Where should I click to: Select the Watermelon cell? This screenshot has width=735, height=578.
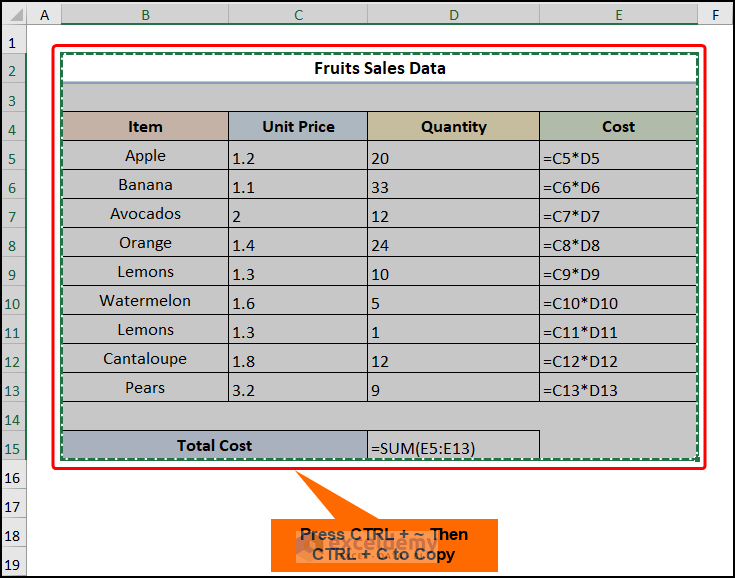[x=145, y=301]
